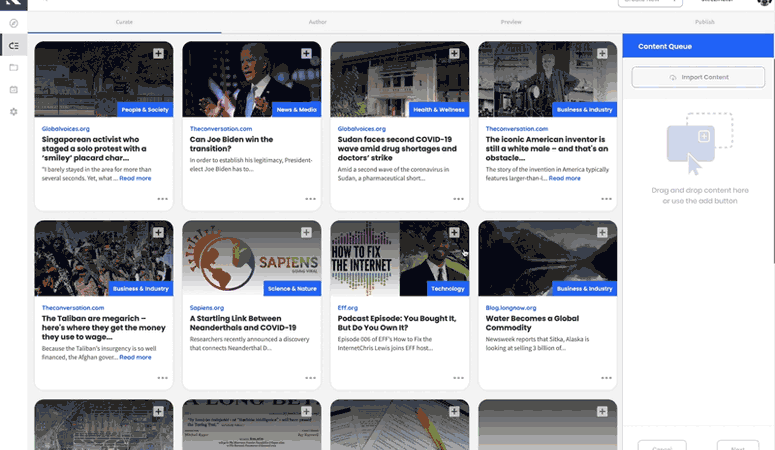This screenshot has height=450, width=775.
Task: Read more of American inventor article
Action: [x=564, y=178]
